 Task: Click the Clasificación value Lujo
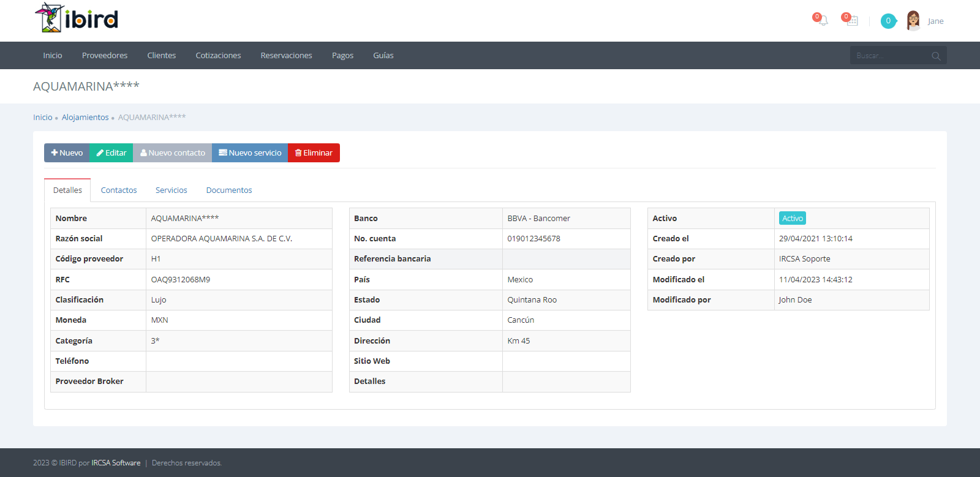(159, 299)
